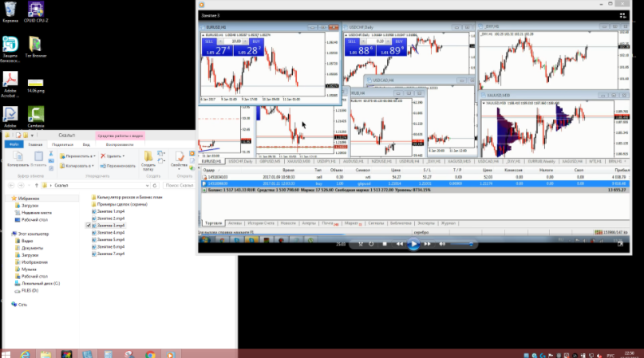Click the Переименовать button
Viewport: 644px width, 358px height.
[118, 166]
